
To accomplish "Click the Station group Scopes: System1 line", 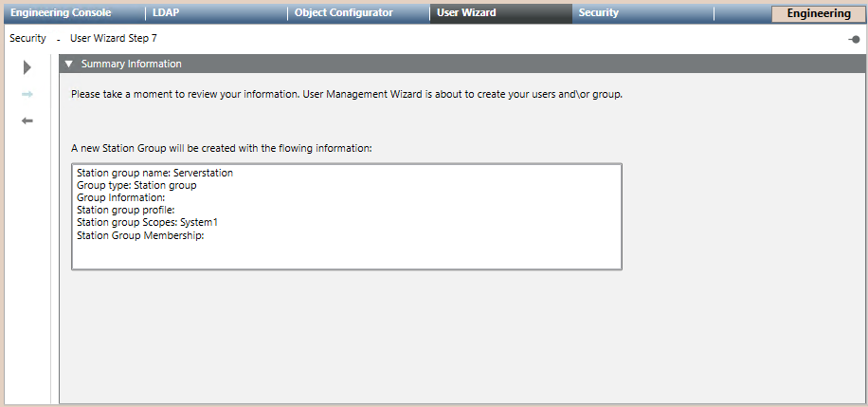I will (147, 222).
